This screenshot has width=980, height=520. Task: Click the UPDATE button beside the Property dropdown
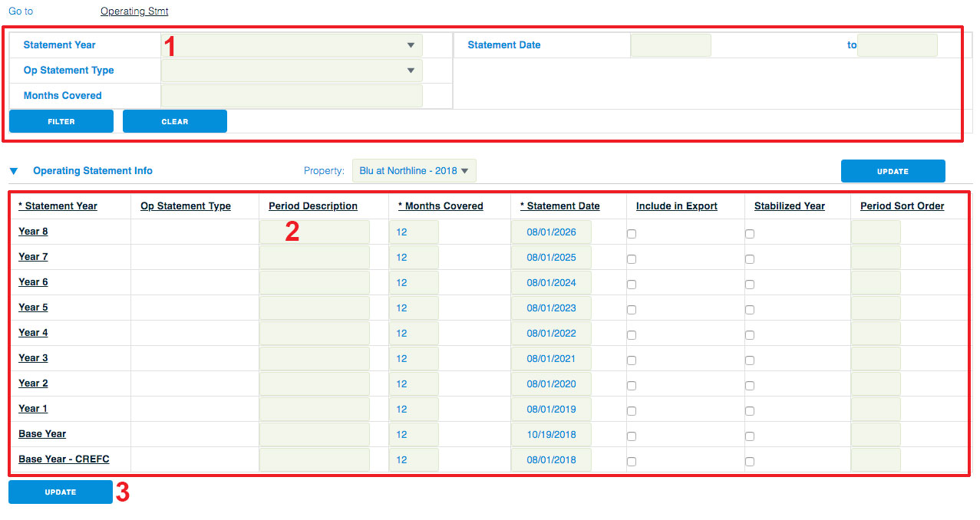[893, 171]
